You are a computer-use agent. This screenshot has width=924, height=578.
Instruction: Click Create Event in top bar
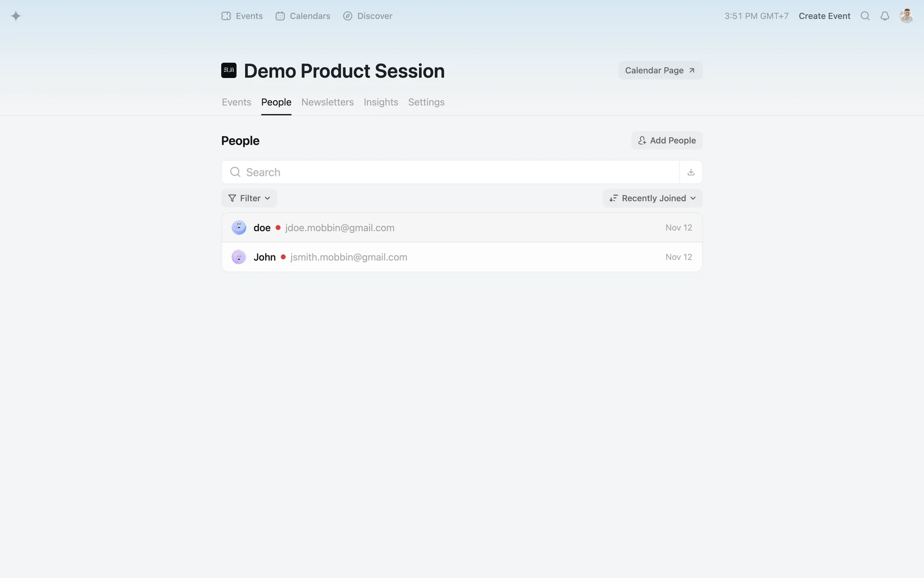(x=824, y=16)
